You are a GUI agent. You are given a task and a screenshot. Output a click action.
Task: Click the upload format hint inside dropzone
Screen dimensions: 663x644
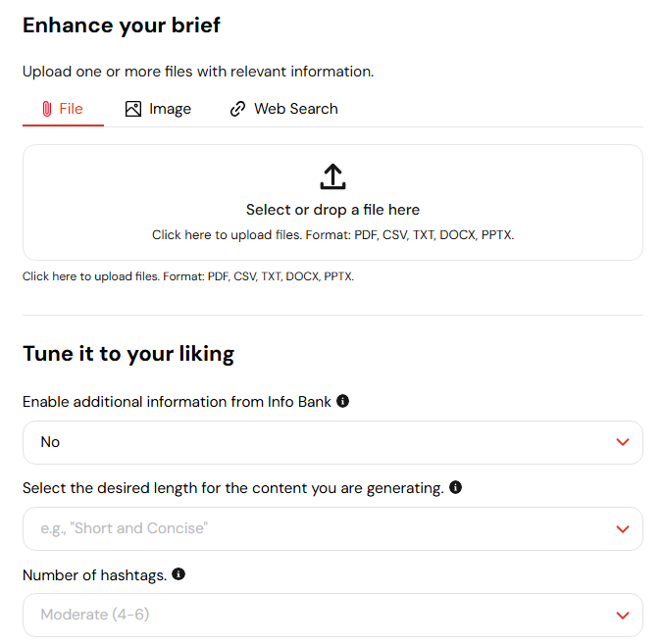tap(332, 234)
